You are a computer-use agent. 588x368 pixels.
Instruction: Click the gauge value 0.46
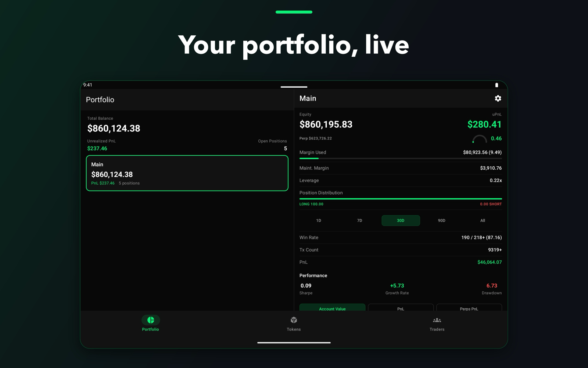coord(496,138)
